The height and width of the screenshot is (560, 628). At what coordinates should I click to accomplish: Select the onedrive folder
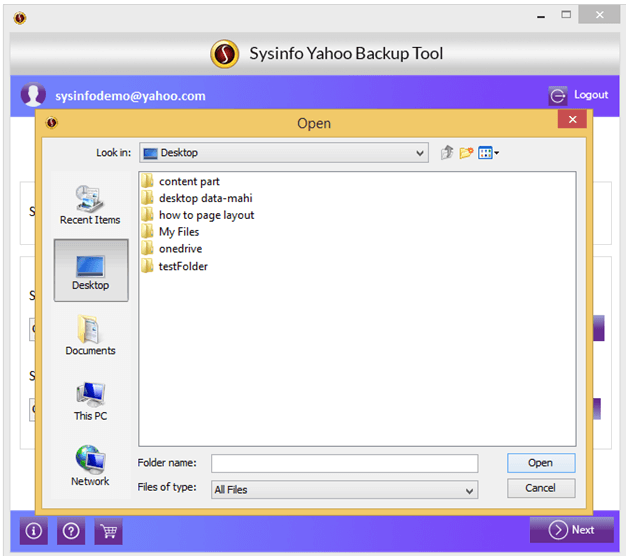click(180, 249)
